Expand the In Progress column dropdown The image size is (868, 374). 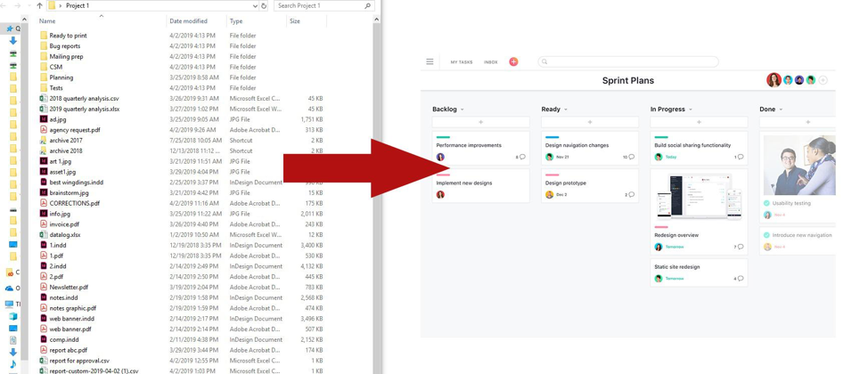coord(691,110)
